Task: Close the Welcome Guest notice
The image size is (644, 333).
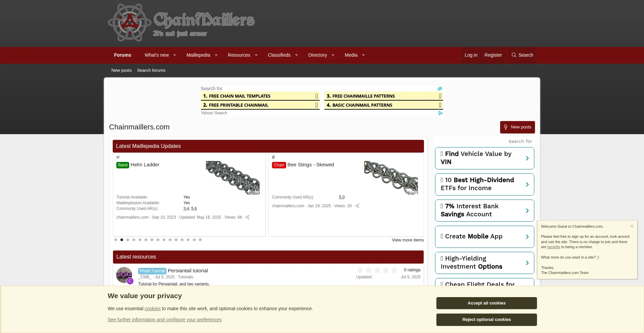Action: (632, 226)
